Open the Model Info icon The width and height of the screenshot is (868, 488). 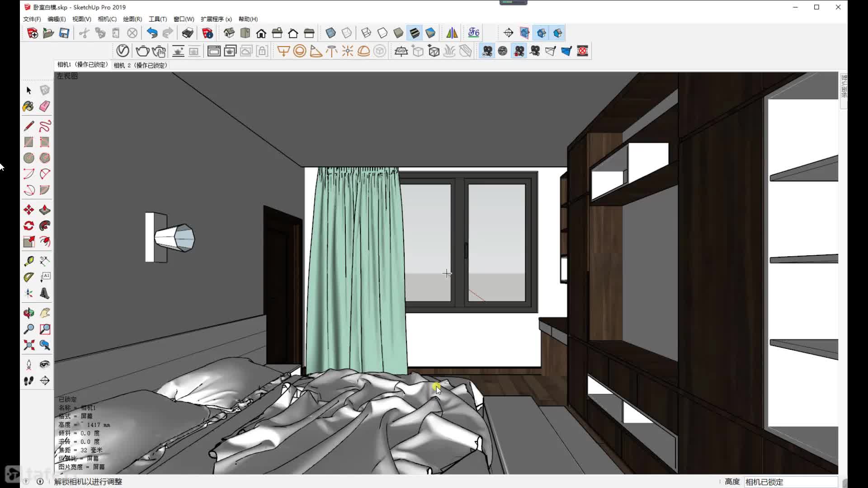pyautogui.click(x=208, y=33)
